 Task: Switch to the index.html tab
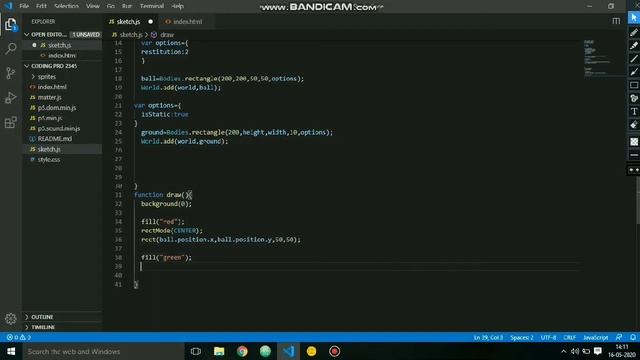click(x=187, y=21)
